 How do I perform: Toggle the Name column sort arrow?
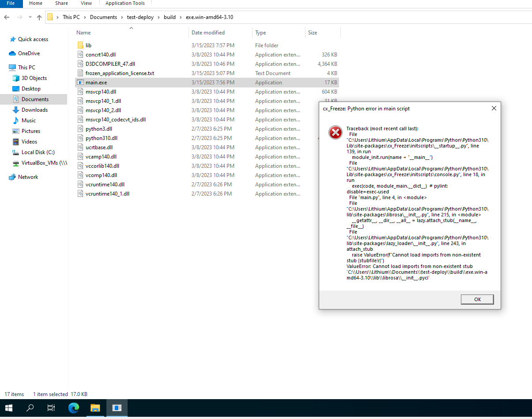[x=131, y=27]
